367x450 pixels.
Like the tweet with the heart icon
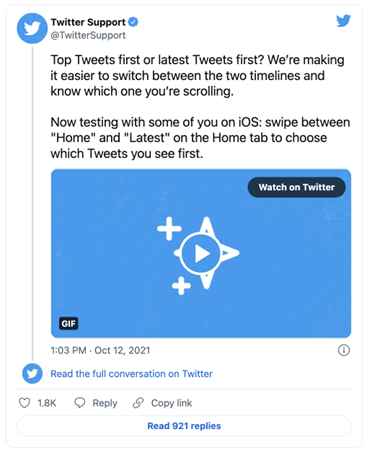(24, 403)
